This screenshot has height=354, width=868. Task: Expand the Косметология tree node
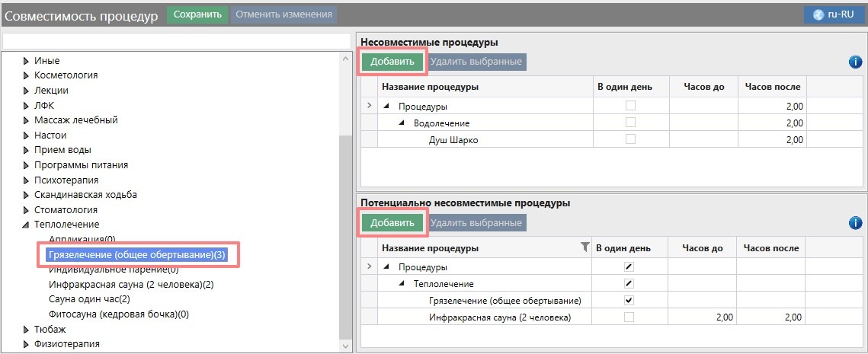coord(27,75)
